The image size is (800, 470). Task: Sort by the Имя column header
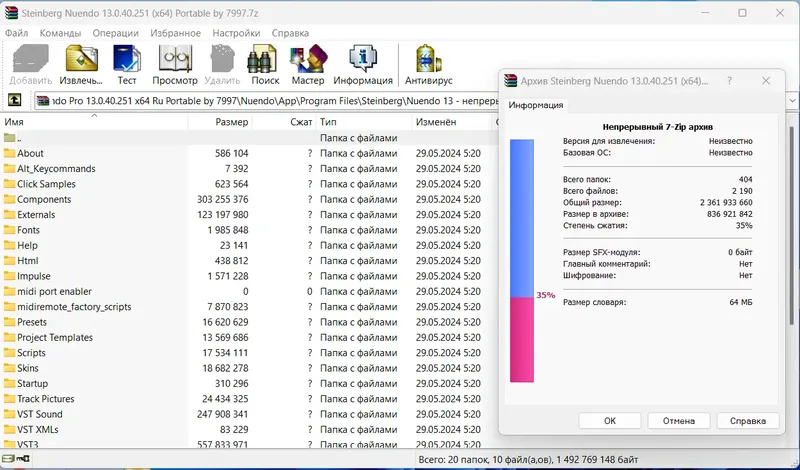click(94, 122)
